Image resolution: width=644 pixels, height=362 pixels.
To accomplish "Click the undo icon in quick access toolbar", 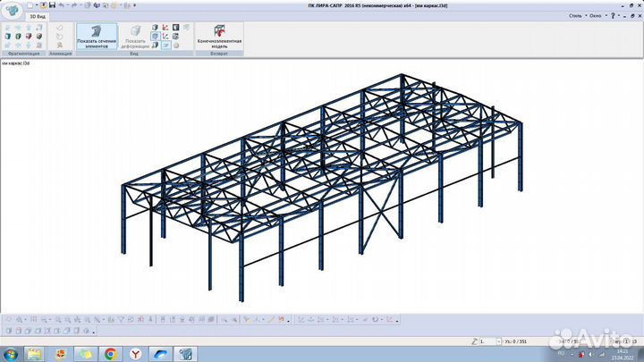I will [x=61, y=6].
